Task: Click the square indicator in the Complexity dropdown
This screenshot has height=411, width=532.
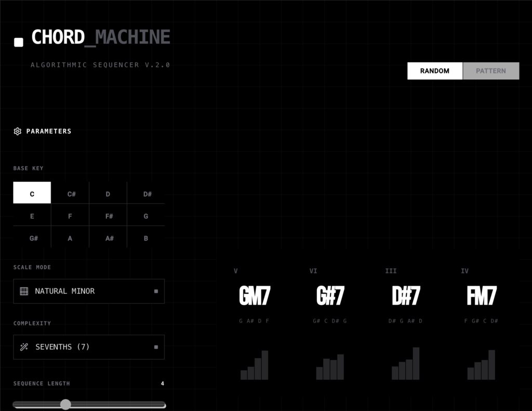Action: click(x=156, y=347)
